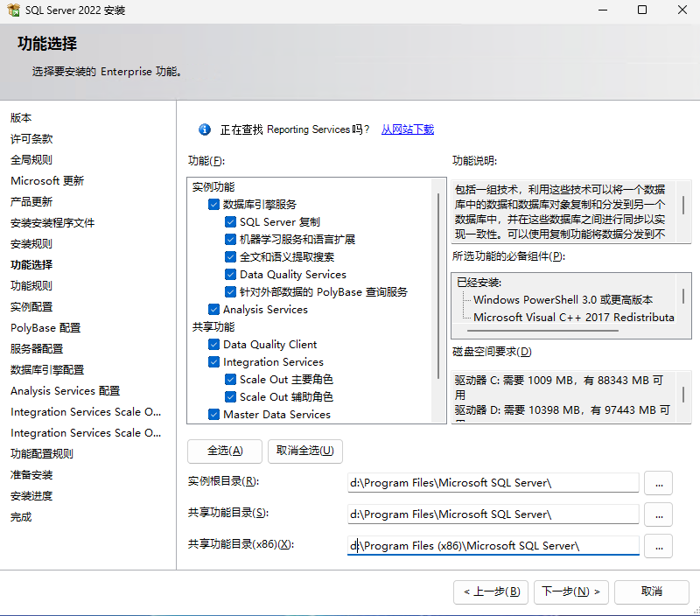Click the Windows PowerShell 3.0 prerequisite entry
The width and height of the screenshot is (700, 616).
tap(563, 299)
